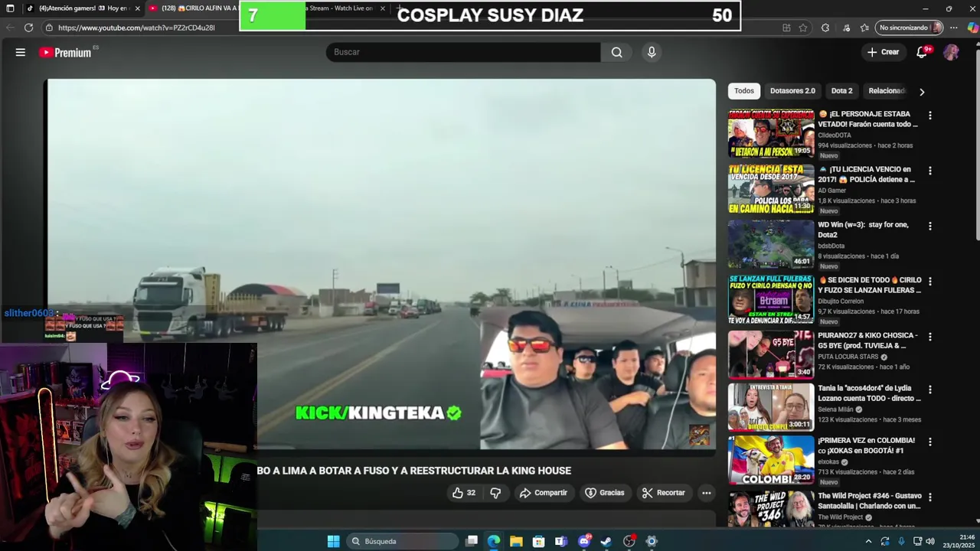The height and width of the screenshot is (551, 980).
Task: Click the Recortar clip button
Action: 663,493
